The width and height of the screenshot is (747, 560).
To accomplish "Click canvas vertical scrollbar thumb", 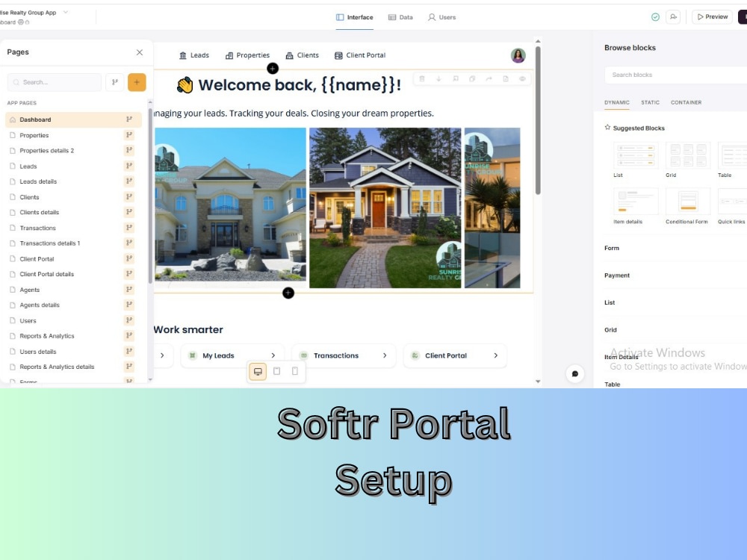I will click(538, 119).
